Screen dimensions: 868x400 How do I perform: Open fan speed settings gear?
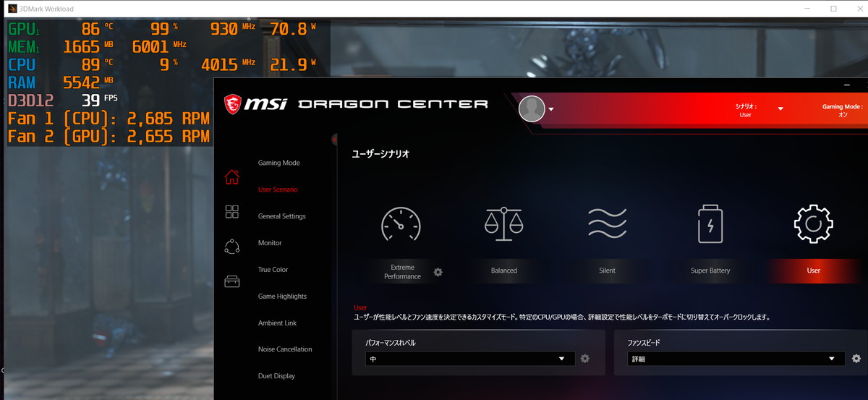pos(856,359)
